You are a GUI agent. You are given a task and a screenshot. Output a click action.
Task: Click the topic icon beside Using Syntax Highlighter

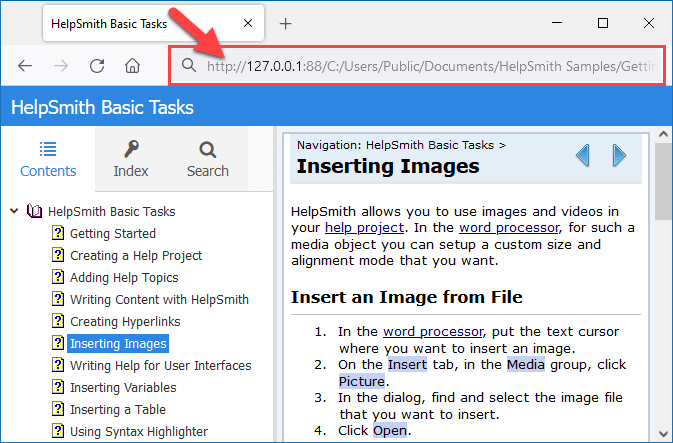58,431
